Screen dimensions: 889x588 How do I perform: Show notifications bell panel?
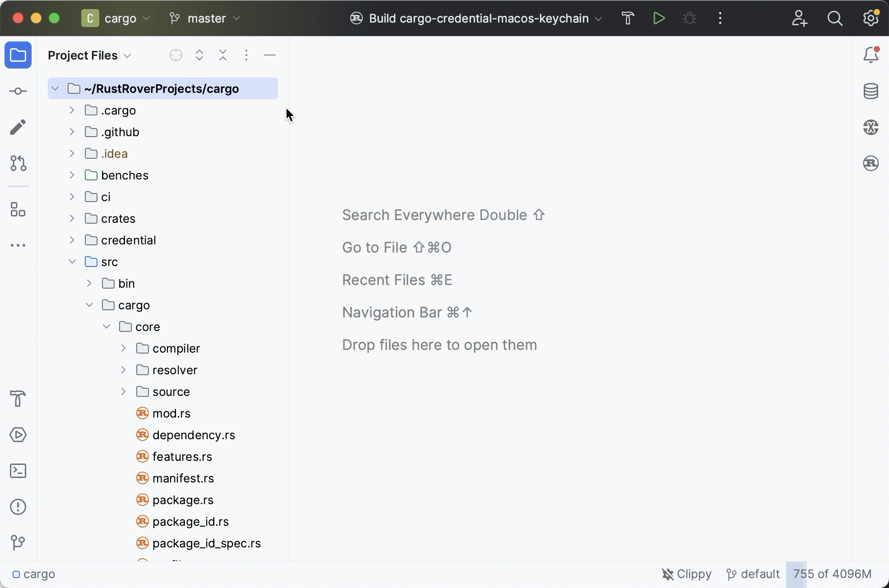[x=870, y=55]
